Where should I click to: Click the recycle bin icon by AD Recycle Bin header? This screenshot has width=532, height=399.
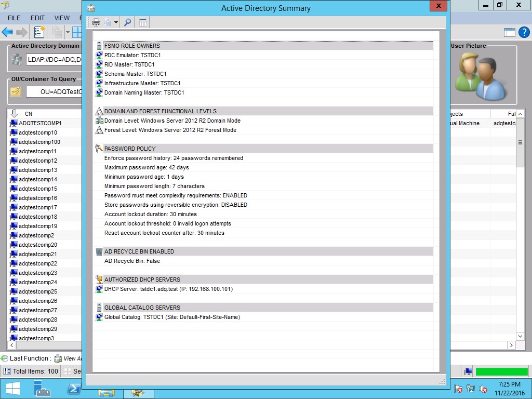point(99,252)
